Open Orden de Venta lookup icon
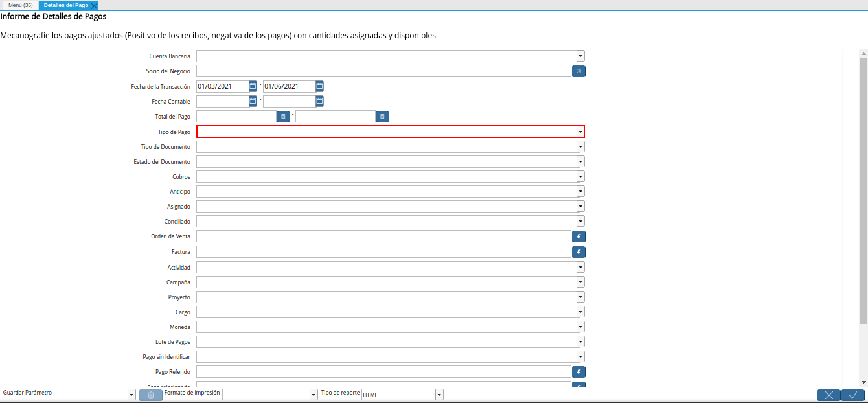Viewport: 868px width, 403px height. tap(578, 236)
